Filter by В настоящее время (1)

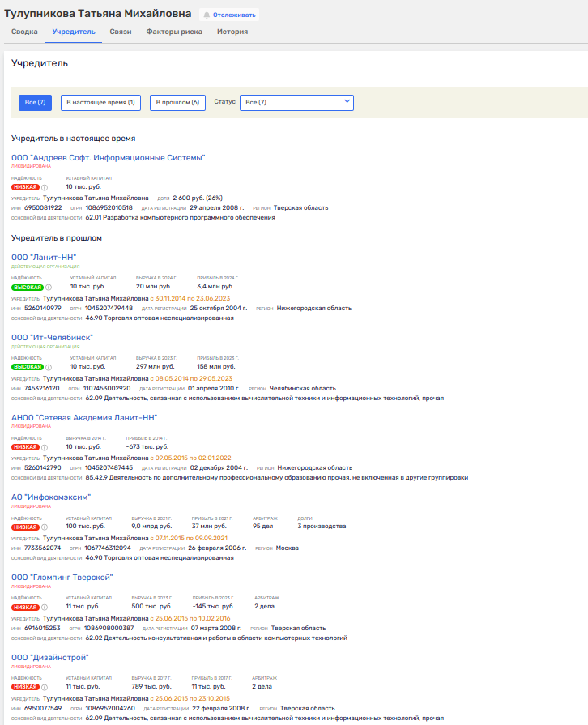pos(100,103)
